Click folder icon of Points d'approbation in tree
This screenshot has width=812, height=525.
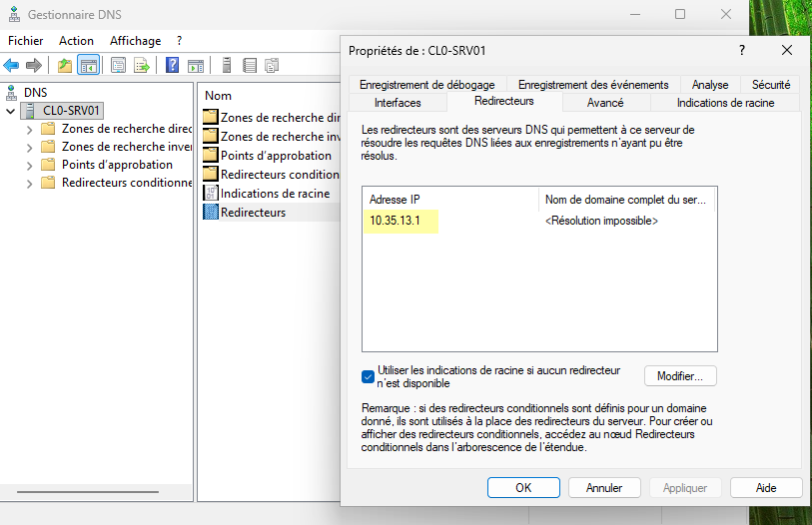pos(48,164)
